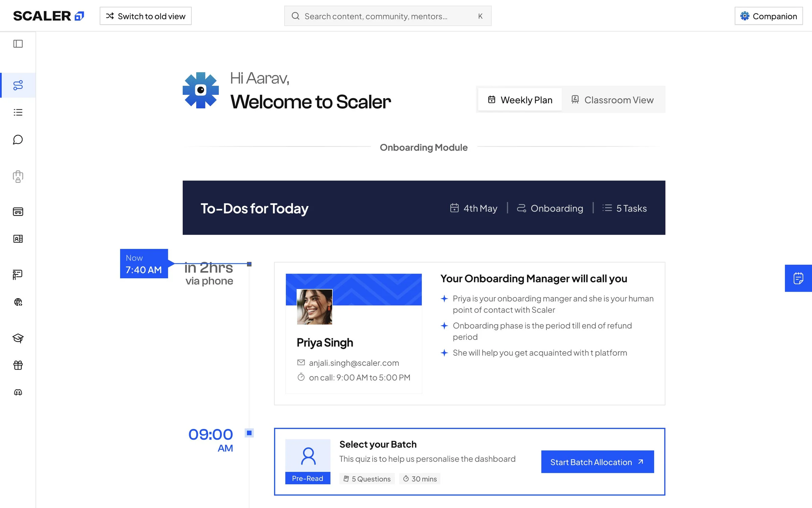Toggle the sidebar panel collapse icon
812x508 pixels.
(18, 44)
